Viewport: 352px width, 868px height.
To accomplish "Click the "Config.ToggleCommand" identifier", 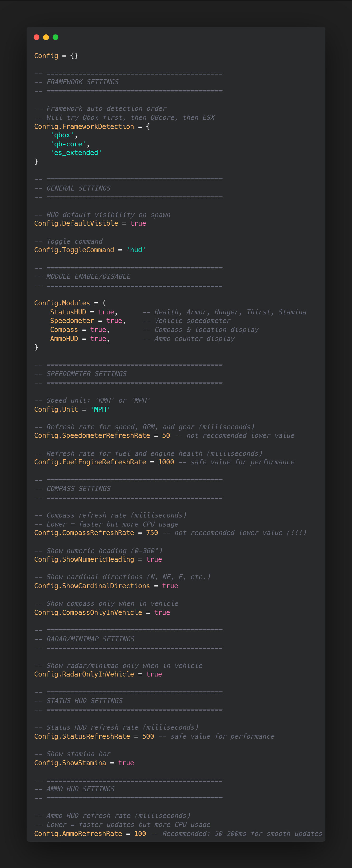I will 74,250.
